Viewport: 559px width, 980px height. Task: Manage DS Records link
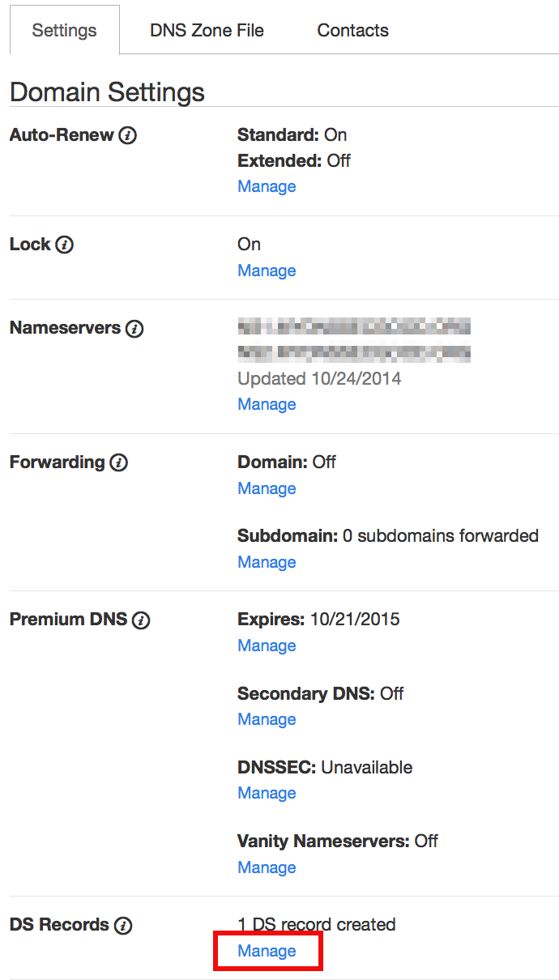click(267, 951)
